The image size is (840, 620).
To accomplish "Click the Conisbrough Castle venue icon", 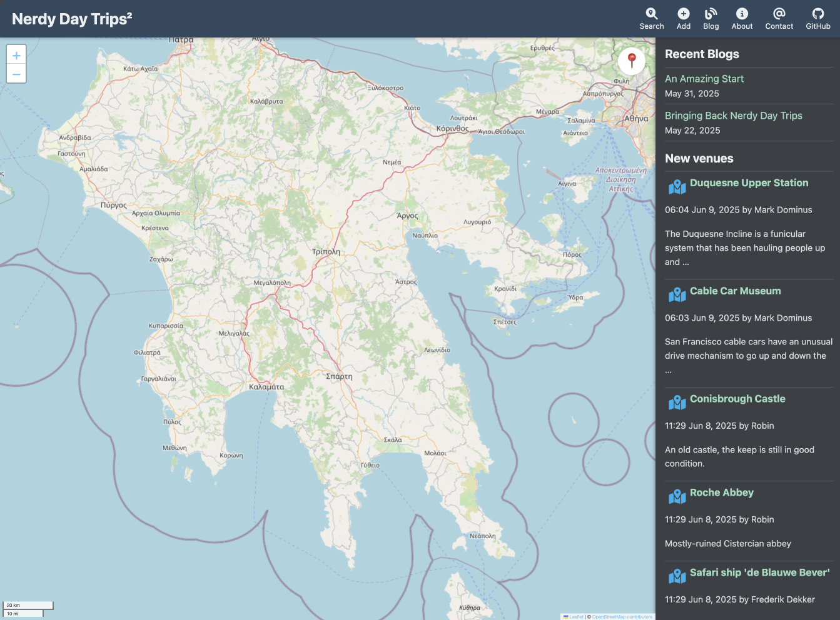I will click(677, 402).
